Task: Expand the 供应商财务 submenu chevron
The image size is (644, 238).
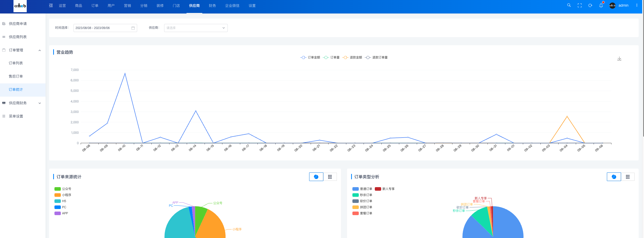Action: pyautogui.click(x=40, y=103)
